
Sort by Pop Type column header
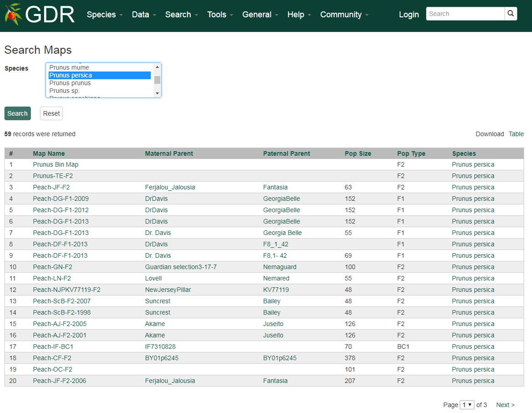pyautogui.click(x=411, y=153)
